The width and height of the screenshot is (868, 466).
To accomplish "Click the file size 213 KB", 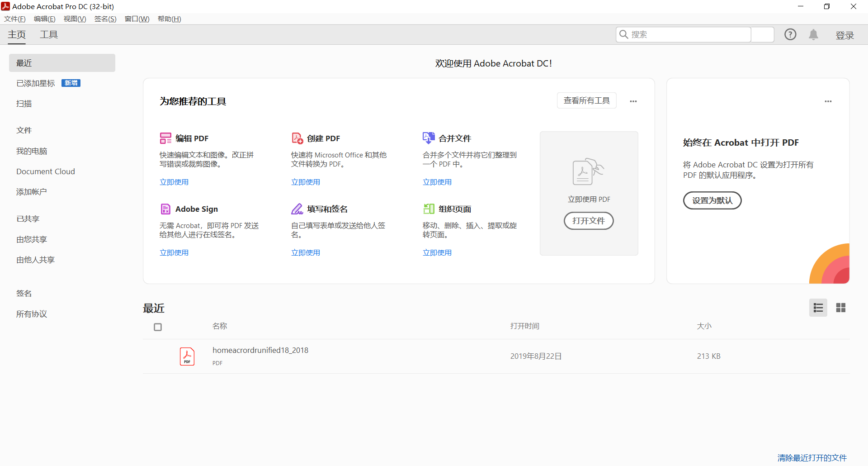I will tap(708, 356).
